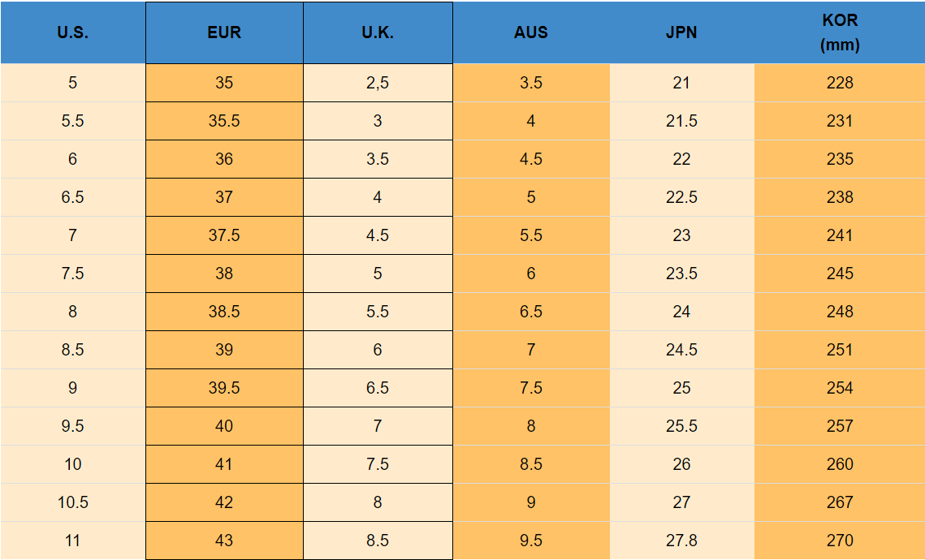Select AUS size 9.5 cell
Image resolution: width=925 pixels, height=560 pixels.
click(531, 541)
